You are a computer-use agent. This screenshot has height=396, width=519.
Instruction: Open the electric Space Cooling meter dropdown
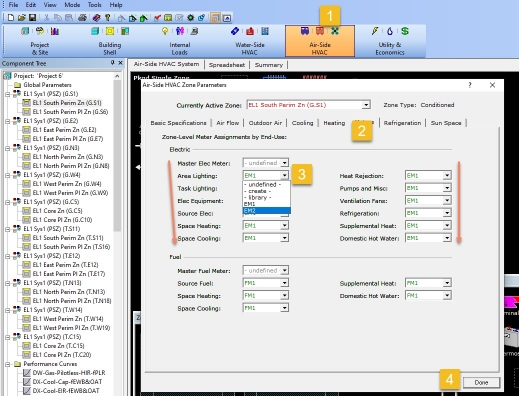pyautogui.click(x=284, y=238)
